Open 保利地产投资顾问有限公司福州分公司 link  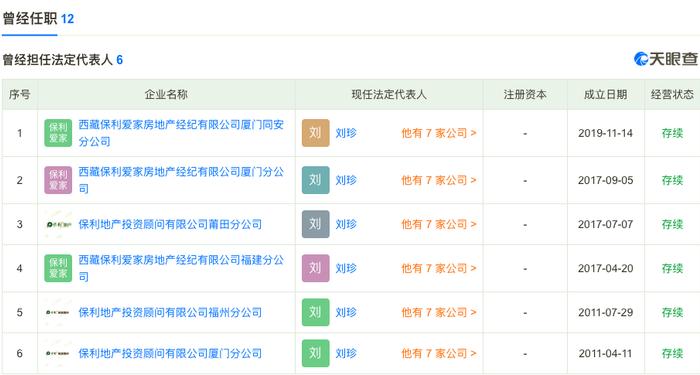[x=170, y=312]
